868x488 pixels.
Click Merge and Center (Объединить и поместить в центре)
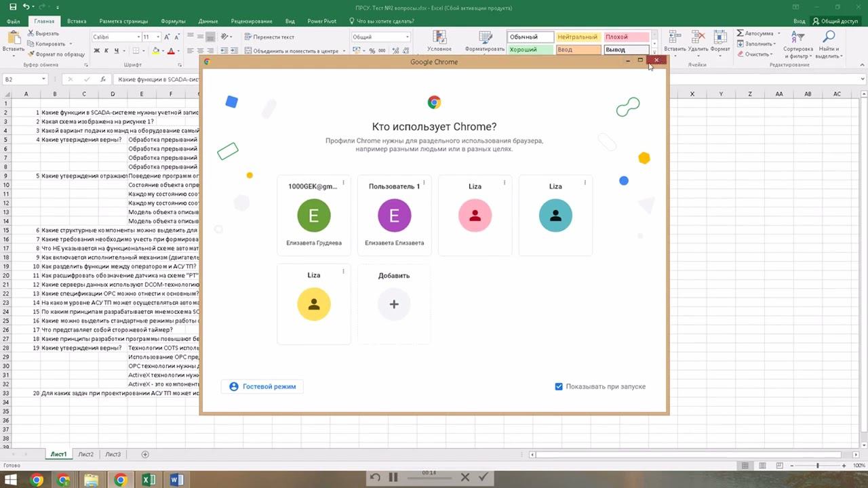[291, 51]
